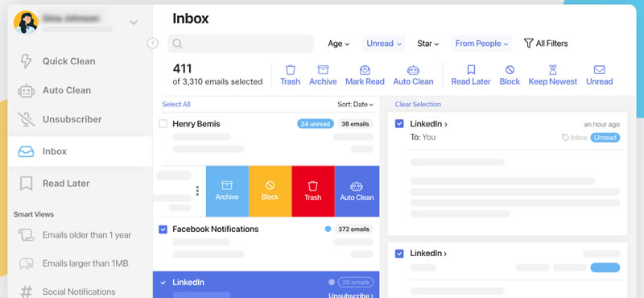644x298 pixels.
Task: Click Unsubscribe on the LinkedIn row
Action: point(351,295)
